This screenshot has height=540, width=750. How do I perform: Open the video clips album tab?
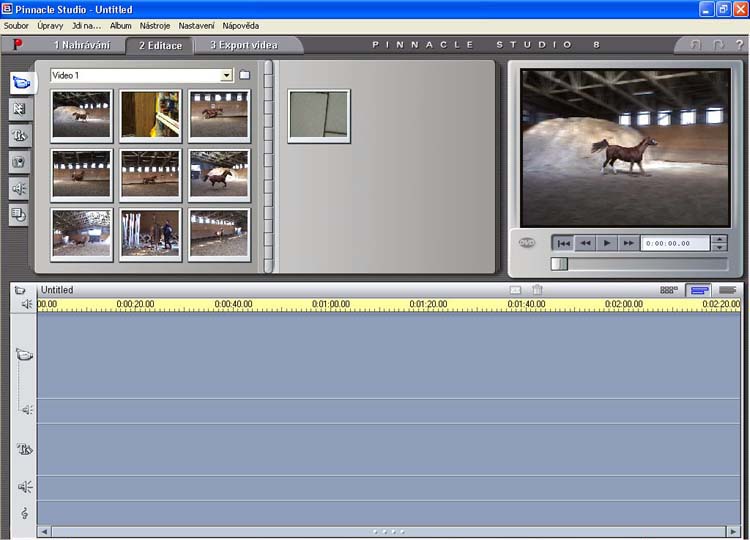(x=20, y=84)
